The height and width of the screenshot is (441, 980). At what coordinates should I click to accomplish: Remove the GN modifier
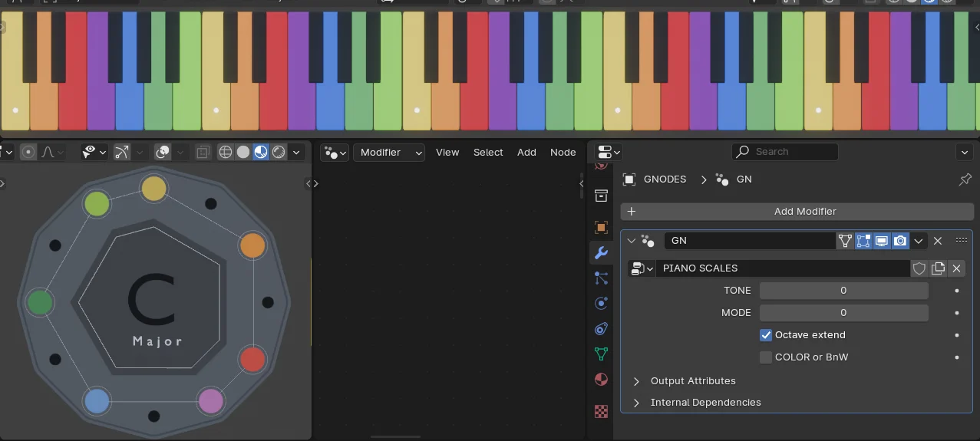[938, 241]
